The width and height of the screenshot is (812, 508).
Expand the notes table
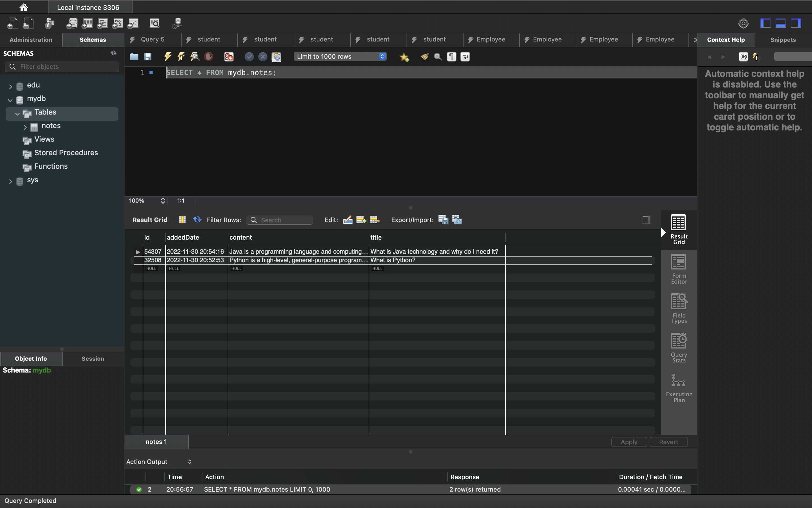tap(25, 127)
